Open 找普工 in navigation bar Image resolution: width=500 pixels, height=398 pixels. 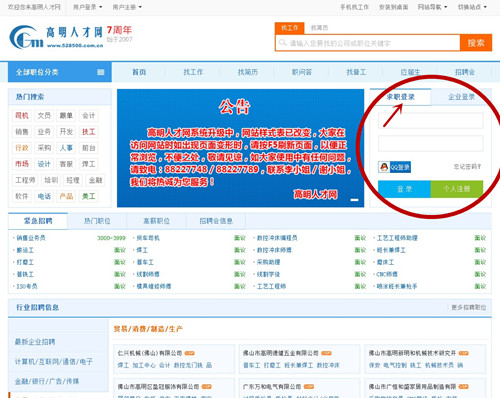pyautogui.click(x=356, y=72)
